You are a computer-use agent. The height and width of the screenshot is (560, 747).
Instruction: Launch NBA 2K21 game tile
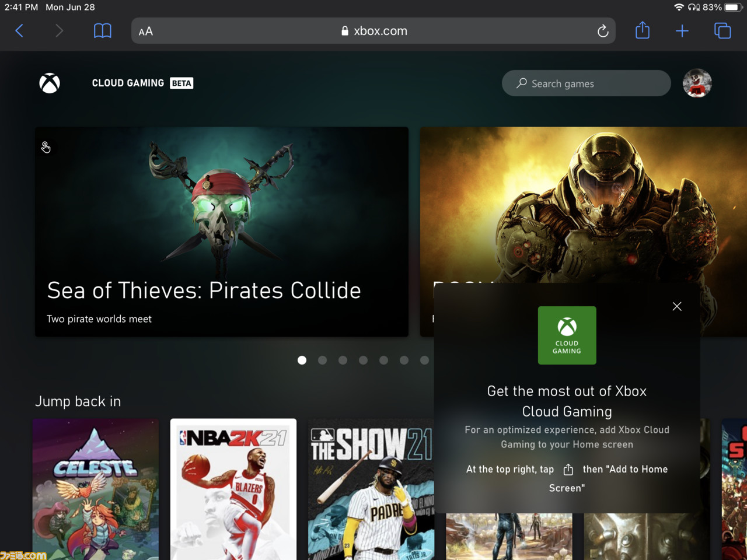tap(233, 489)
